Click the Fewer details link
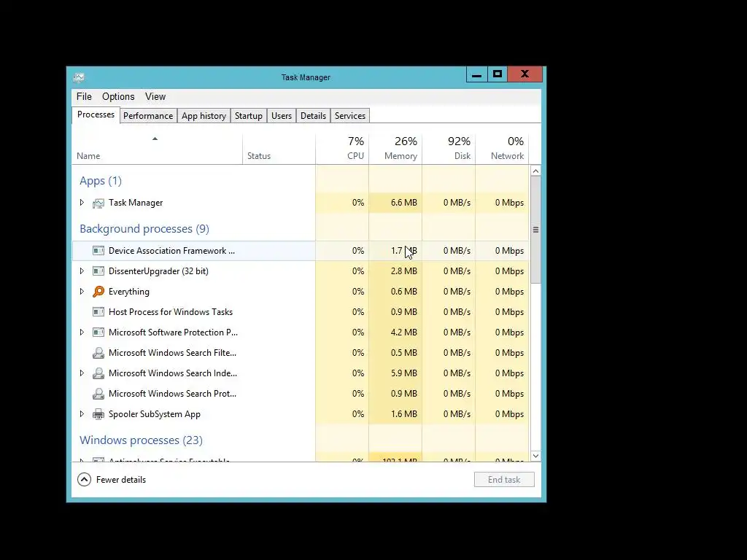Image resolution: width=747 pixels, height=560 pixels. (121, 480)
